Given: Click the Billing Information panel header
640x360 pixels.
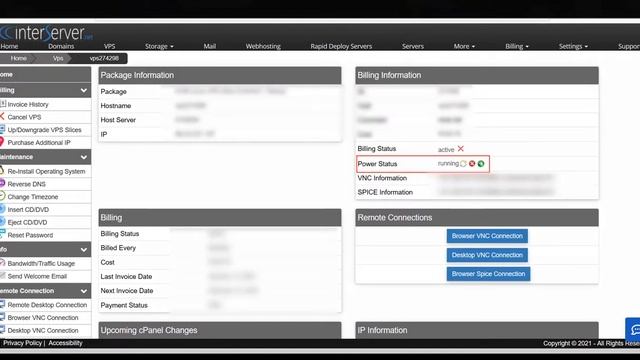Looking at the screenshot, I should click(x=477, y=76).
